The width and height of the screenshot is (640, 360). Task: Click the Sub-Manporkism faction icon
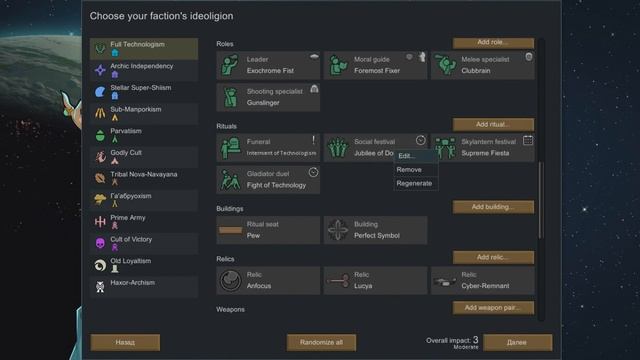tap(100, 113)
